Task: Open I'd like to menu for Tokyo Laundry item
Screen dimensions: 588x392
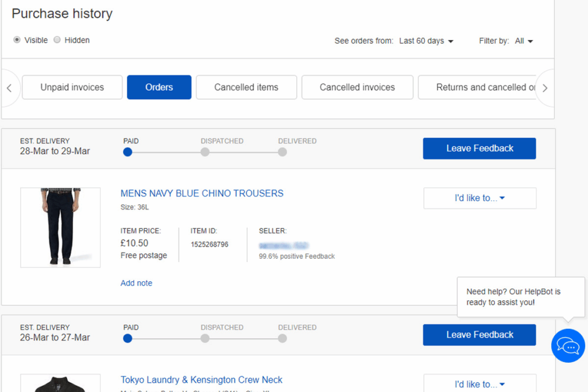Action: [x=479, y=384]
